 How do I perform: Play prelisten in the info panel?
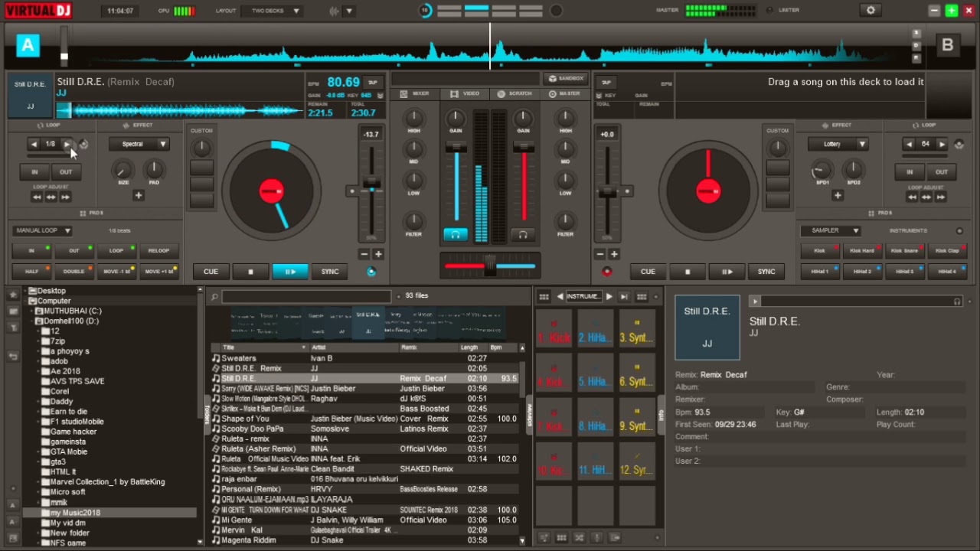755,302
